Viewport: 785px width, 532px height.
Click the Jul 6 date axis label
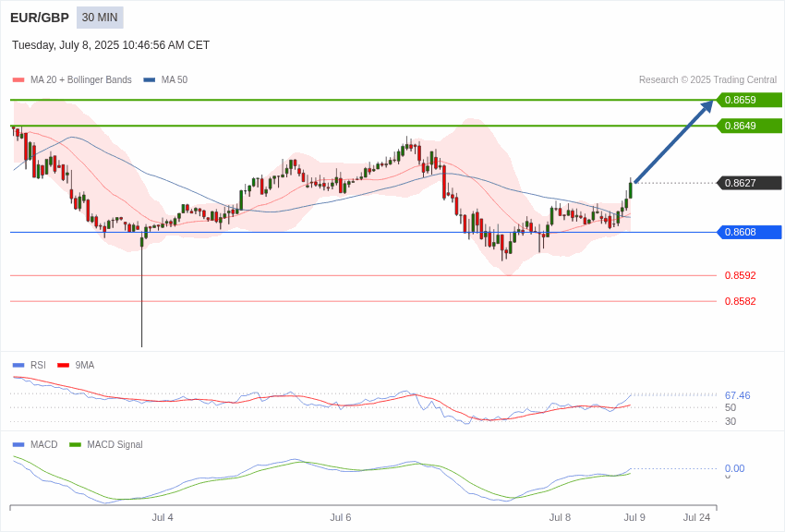[x=341, y=517]
